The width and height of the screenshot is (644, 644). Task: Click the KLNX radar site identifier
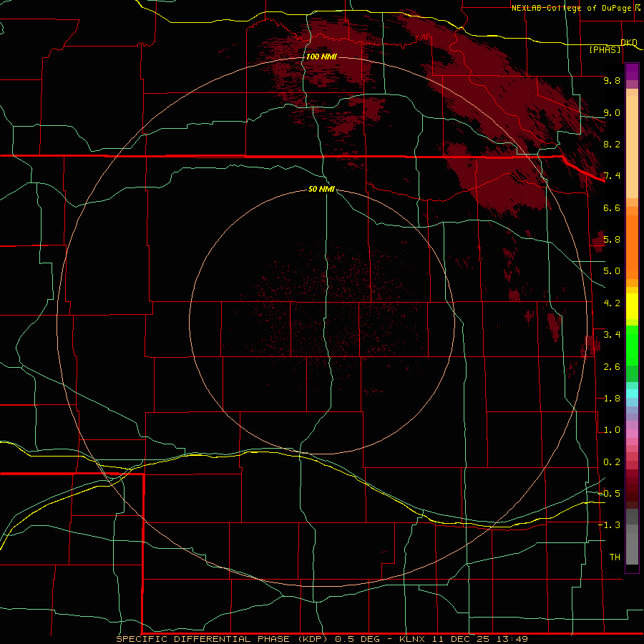(412, 639)
